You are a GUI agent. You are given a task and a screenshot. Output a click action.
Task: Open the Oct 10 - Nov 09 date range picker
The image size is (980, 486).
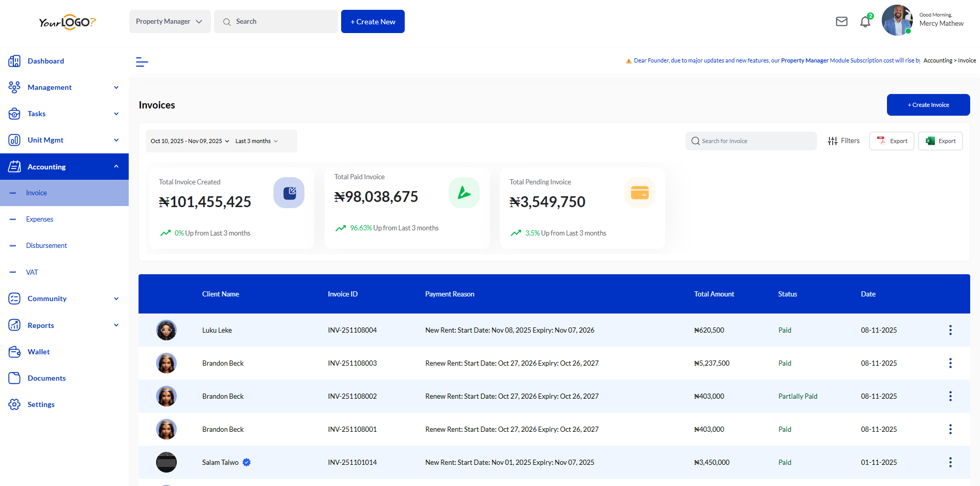pyautogui.click(x=190, y=141)
